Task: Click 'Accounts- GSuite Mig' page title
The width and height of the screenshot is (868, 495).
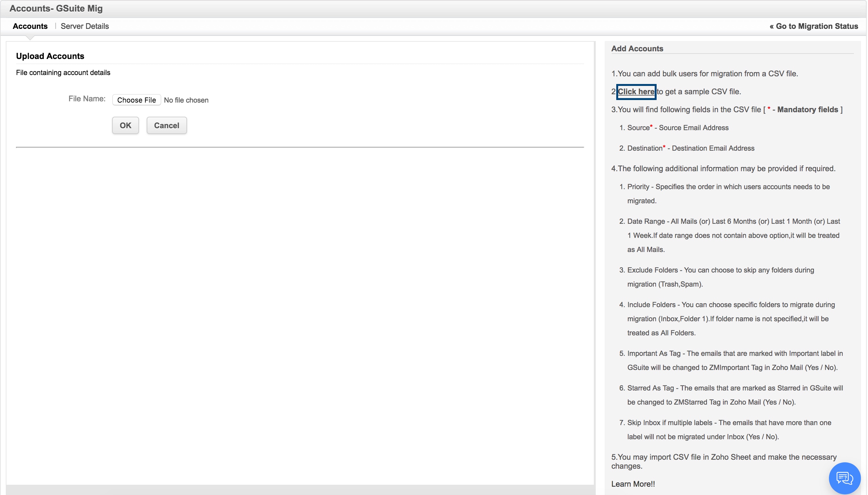Action: pos(56,9)
